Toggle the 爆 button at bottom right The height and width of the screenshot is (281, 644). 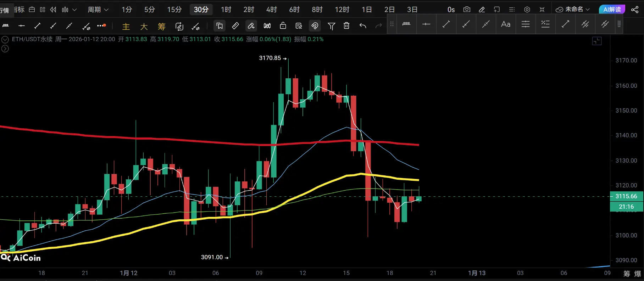point(638,274)
